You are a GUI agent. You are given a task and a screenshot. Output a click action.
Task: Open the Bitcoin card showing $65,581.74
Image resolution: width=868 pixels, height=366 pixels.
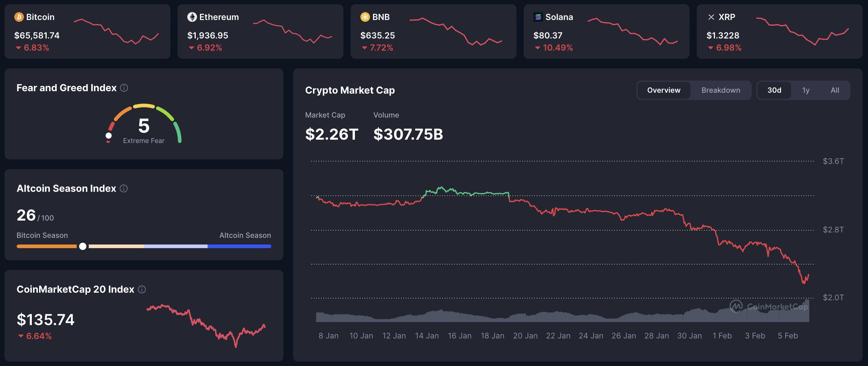(88, 31)
